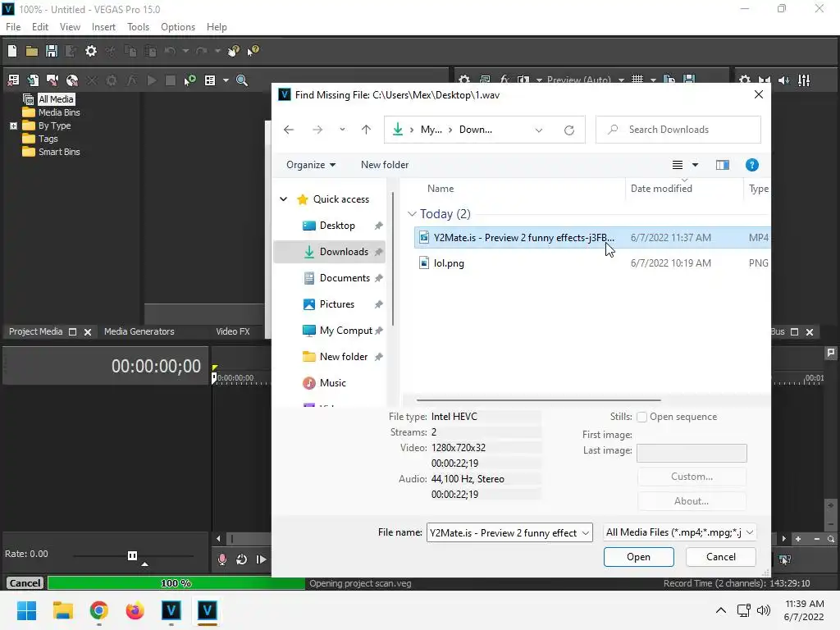Close the Project Media panel
The width and height of the screenshot is (840, 630).
(88, 332)
